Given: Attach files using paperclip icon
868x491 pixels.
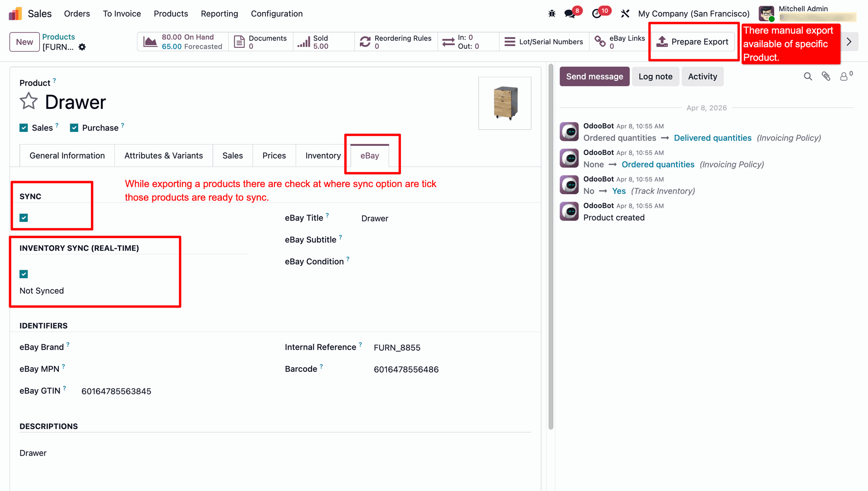Looking at the screenshot, I should pyautogui.click(x=826, y=76).
